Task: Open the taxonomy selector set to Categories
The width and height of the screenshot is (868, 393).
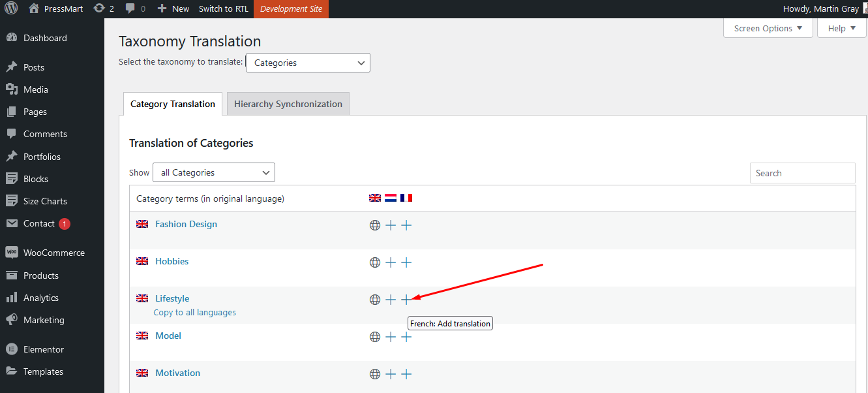Action: pos(308,63)
